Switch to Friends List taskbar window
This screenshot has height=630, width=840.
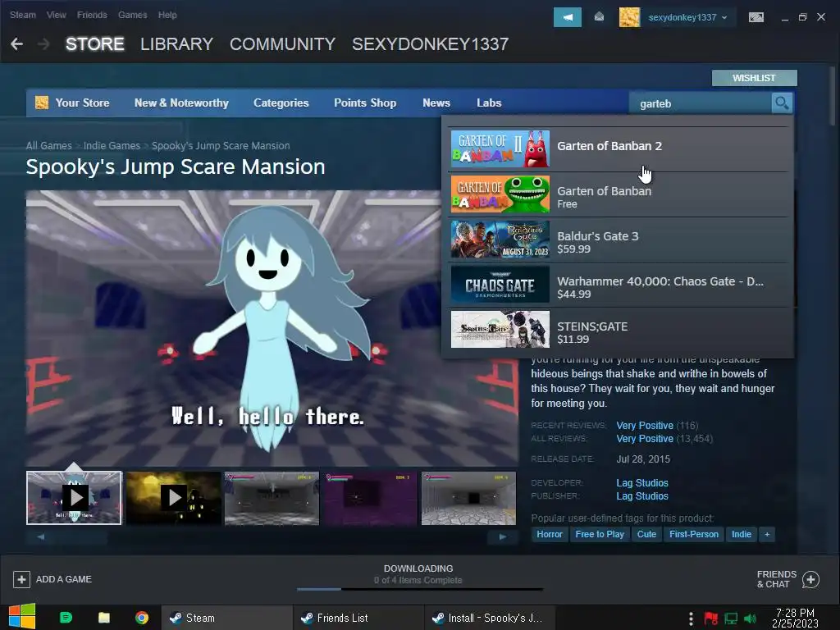click(358, 618)
